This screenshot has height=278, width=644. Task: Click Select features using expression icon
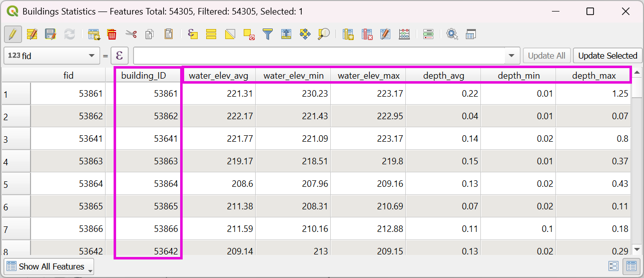tap(193, 34)
